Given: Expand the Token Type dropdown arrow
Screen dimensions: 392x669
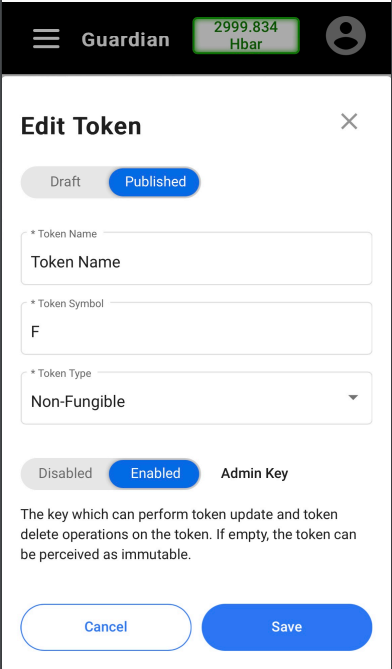Looking at the screenshot, I should [x=353, y=398].
